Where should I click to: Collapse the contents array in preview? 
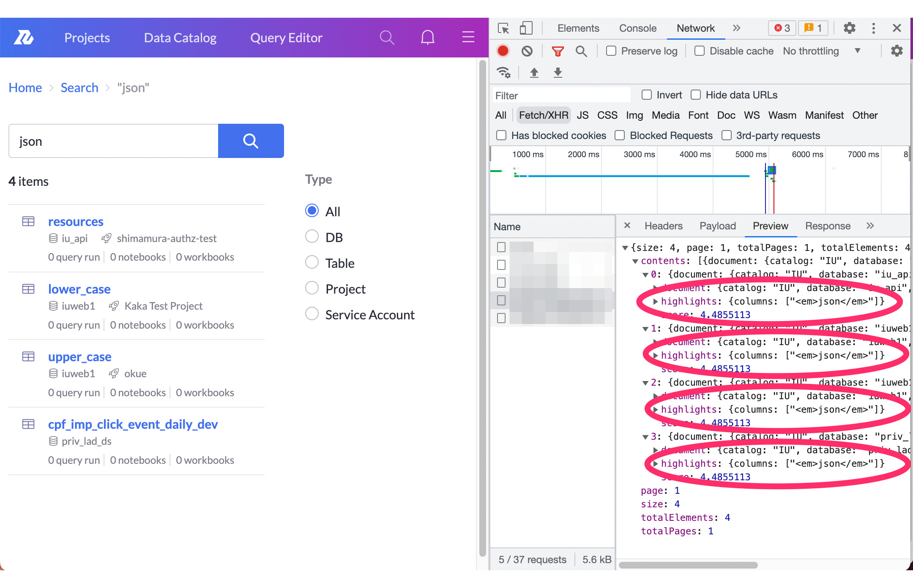click(x=635, y=261)
